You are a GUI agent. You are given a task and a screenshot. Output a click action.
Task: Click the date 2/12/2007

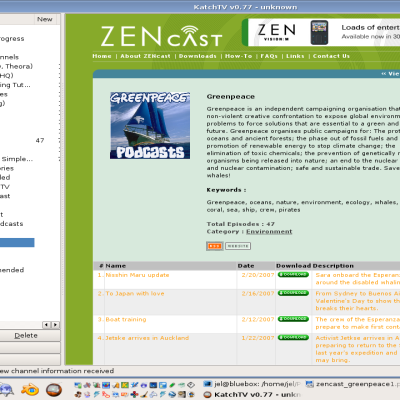coord(258,319)
